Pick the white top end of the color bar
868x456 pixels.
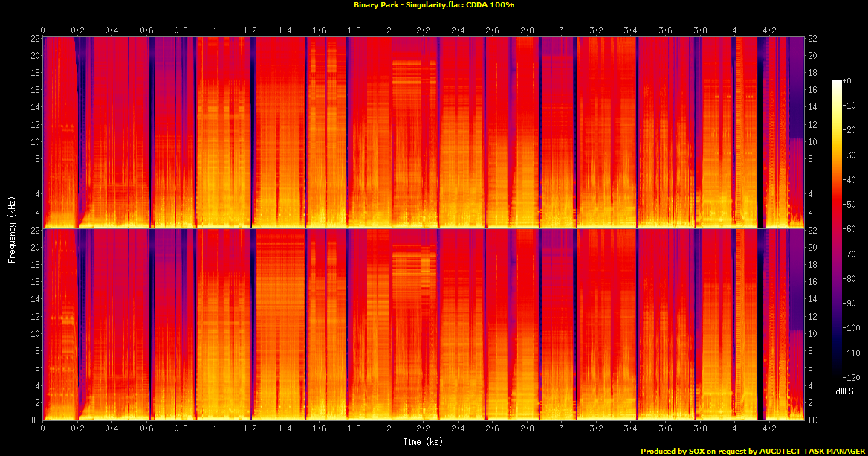837,83
